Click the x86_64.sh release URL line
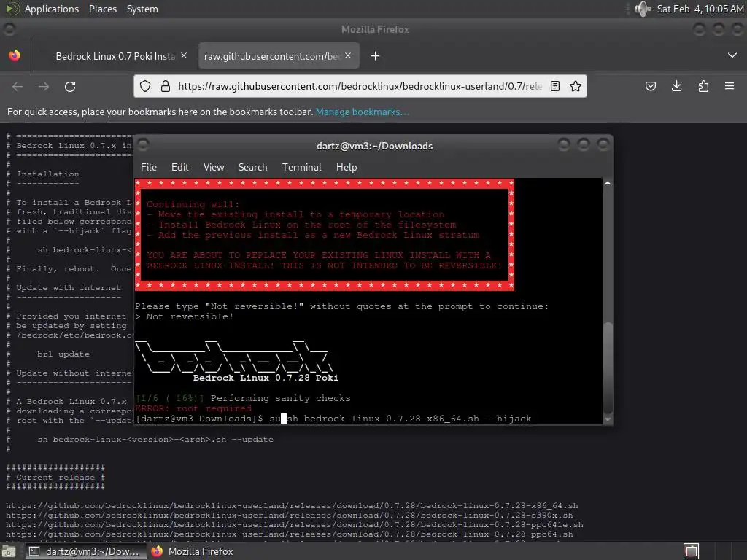The height and width of the screenshot is (560, 747). [x=292, y=506]
